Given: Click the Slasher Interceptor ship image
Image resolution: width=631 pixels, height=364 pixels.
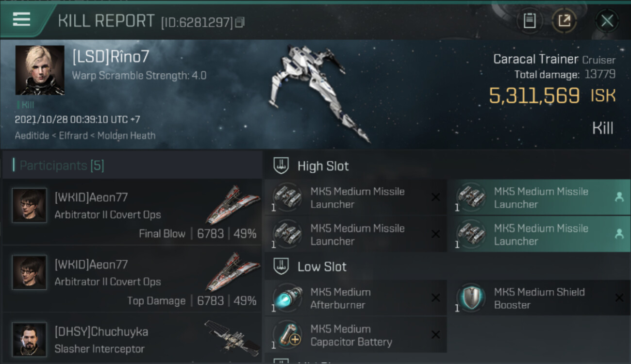Looking at the screenshot, I should coord(232,337).
